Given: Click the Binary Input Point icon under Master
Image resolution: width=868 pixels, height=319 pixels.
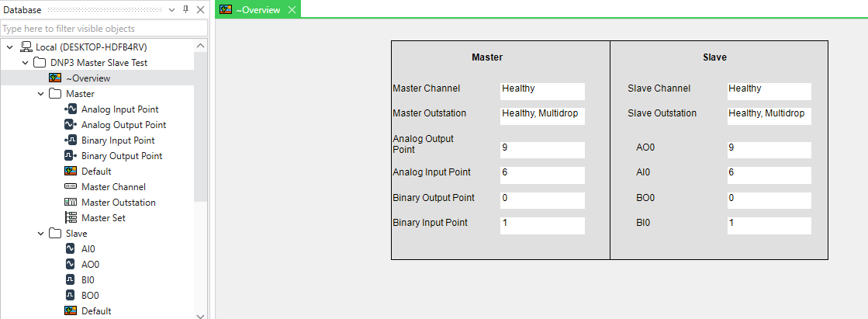Looking at the screenshot, I should [x=71, y=140].
